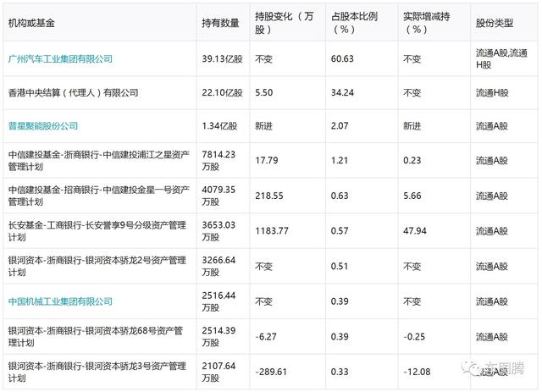Select 新进 in the 持股变化 column

click(x=263, y=126)
